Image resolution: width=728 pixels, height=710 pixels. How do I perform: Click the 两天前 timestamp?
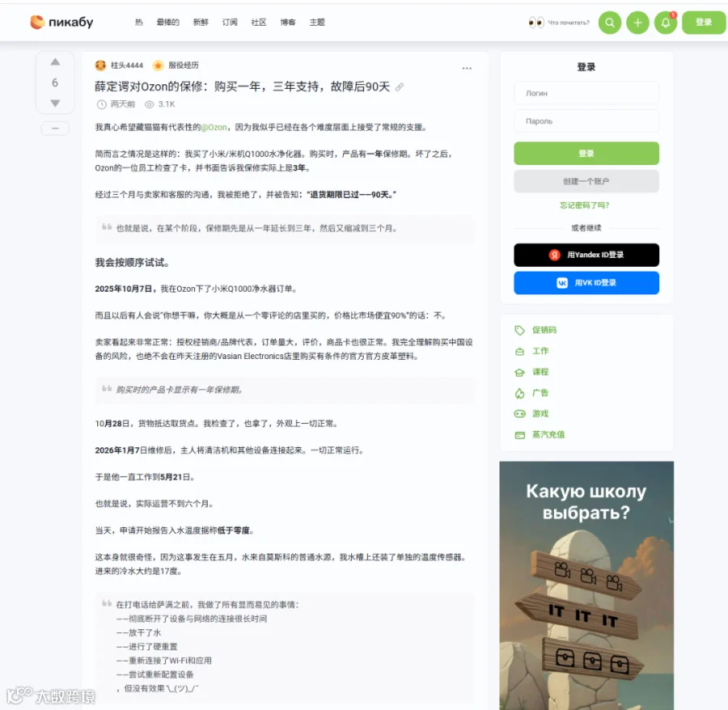click(123, 104)
